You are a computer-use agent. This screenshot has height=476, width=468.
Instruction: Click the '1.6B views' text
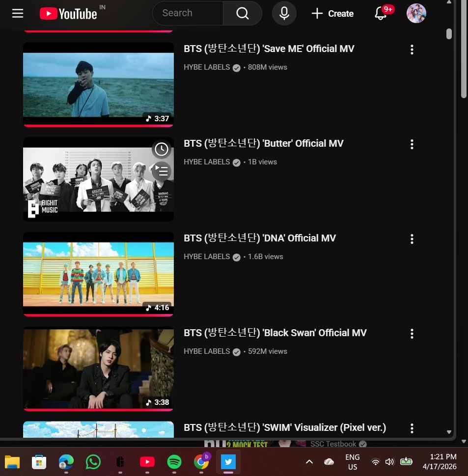point(266,257)
